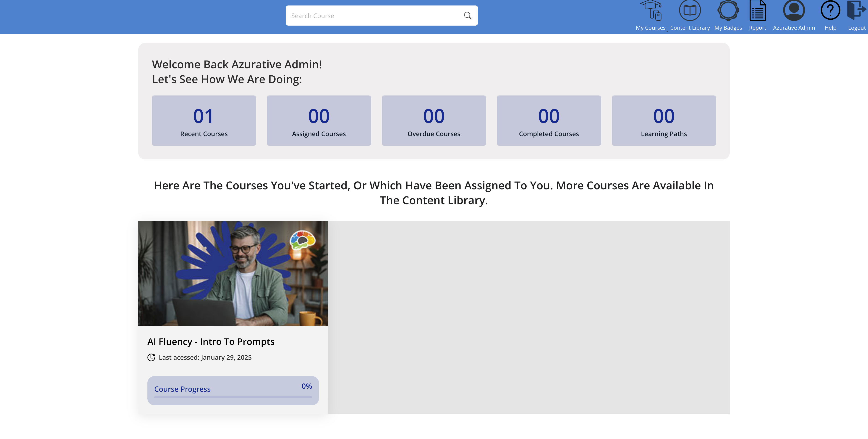
Task: Open the AI Fluency course thumbnail image
Action: click(233, 273)
